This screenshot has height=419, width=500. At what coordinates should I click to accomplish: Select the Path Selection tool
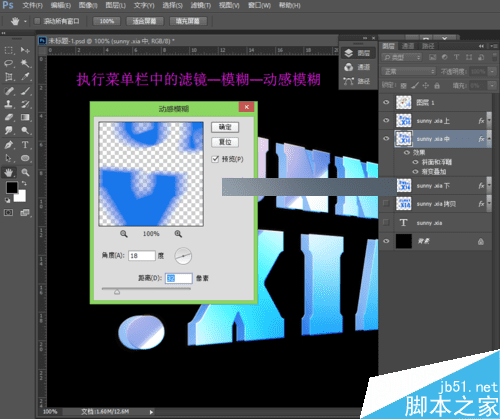[x=9, y=158]
